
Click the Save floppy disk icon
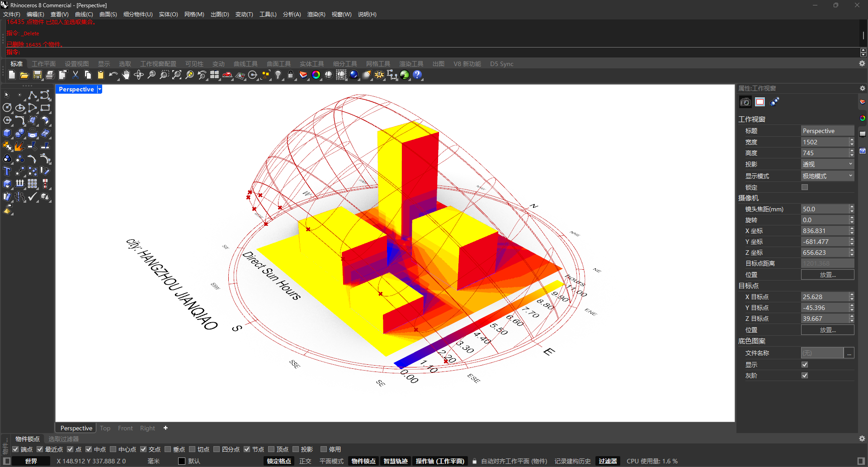tap(37, 75)
